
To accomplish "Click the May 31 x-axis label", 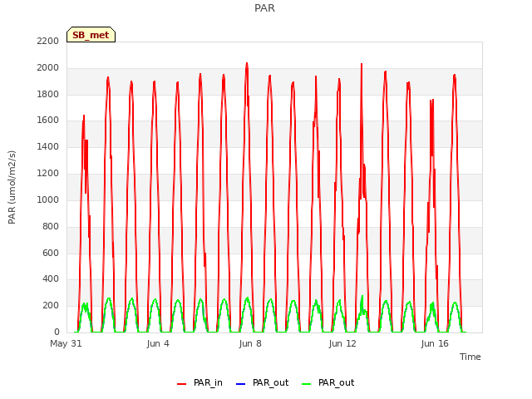I will (66, 343).
